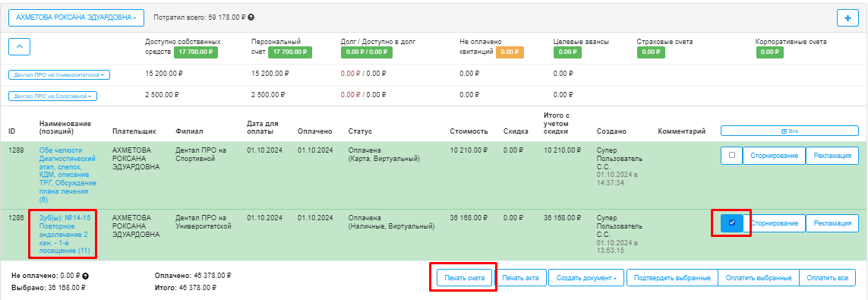Click green 17 700.00 ₽ Персональный счет badge

pyautogui.click(x=289, y=52)
